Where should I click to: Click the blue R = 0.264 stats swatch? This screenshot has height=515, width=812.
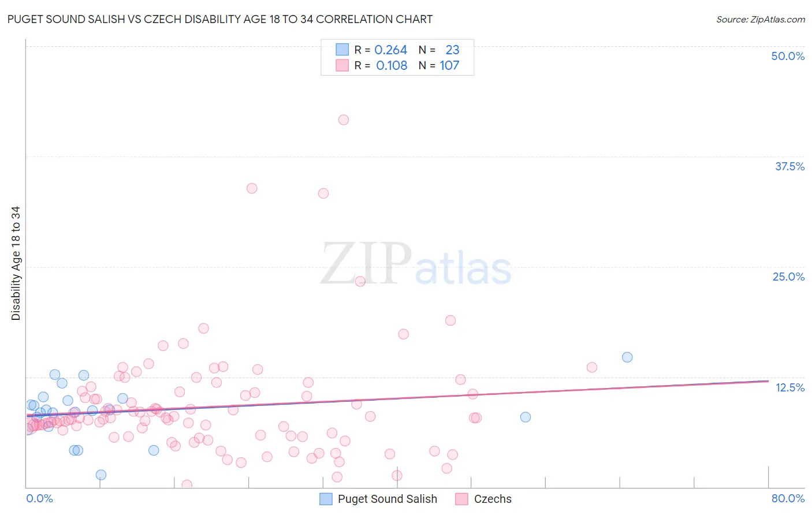(x=342, y=50)
